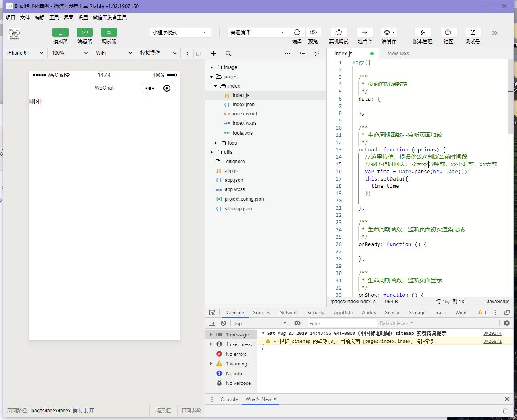The image size is (517, 420).
Task: Clear console with the block icon
Action: pyautogui.click(x=224, y=323)
